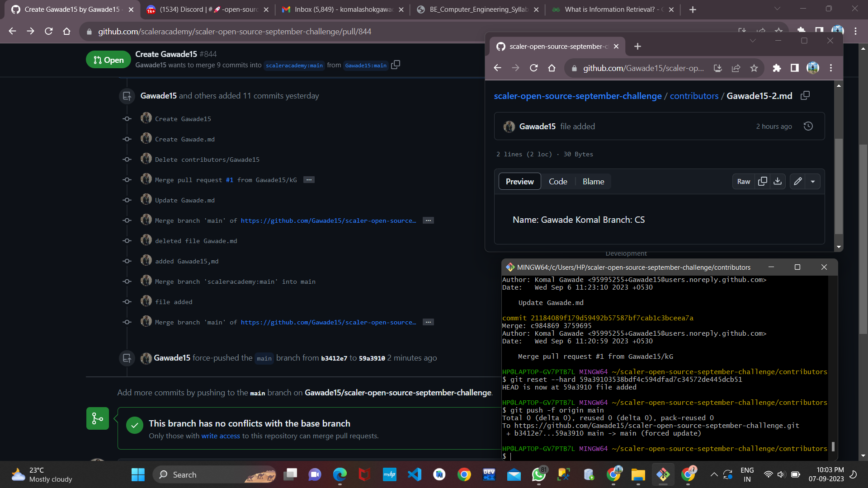Open WhatsApp from the taskbar

(x=538, y=474)
